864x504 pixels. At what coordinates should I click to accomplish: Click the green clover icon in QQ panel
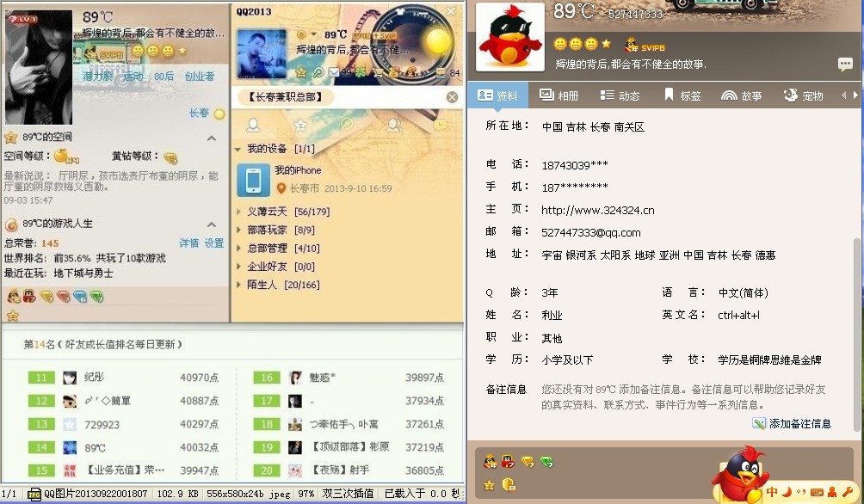[x=360, y=72]
